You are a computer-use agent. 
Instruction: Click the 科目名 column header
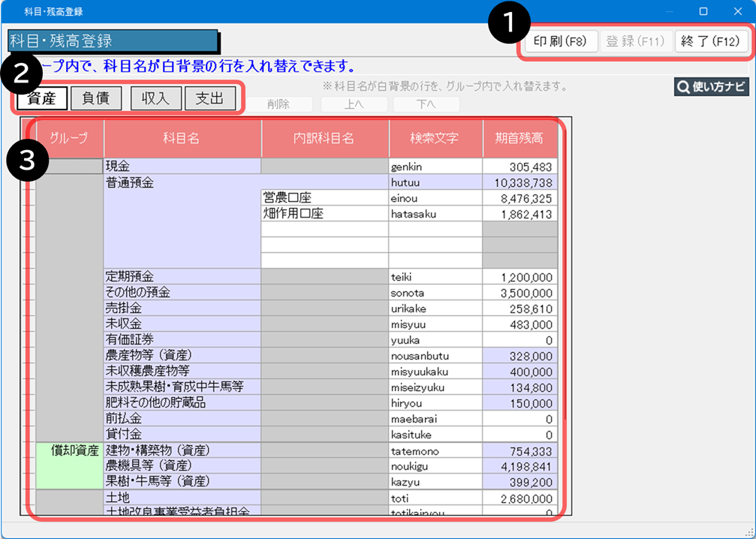click(x=182, y=138)
